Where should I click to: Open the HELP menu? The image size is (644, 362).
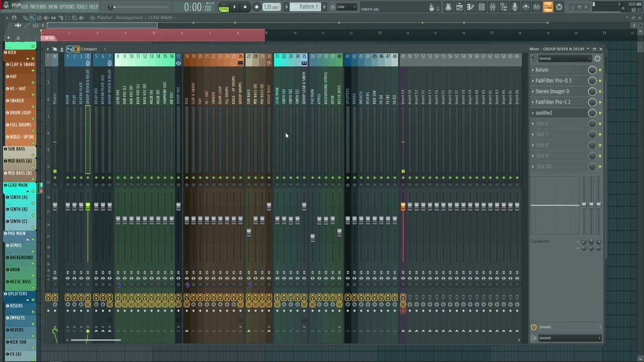(x=94, y=7)
